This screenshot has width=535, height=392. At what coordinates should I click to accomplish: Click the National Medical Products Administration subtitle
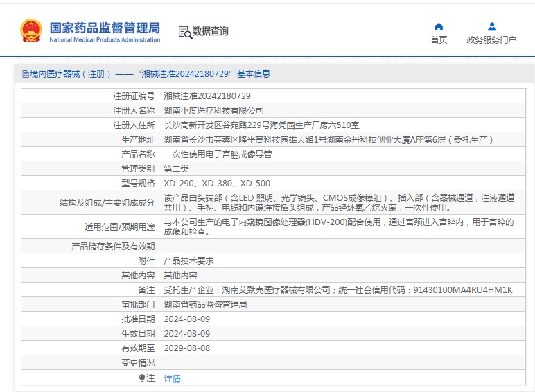[x=105, y=40]
